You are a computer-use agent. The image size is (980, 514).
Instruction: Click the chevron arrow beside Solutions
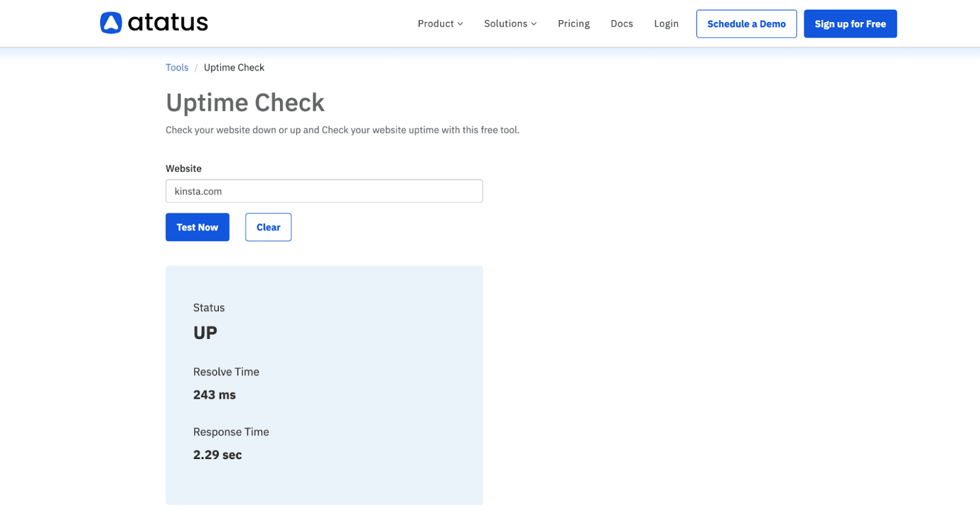(534, 24)
